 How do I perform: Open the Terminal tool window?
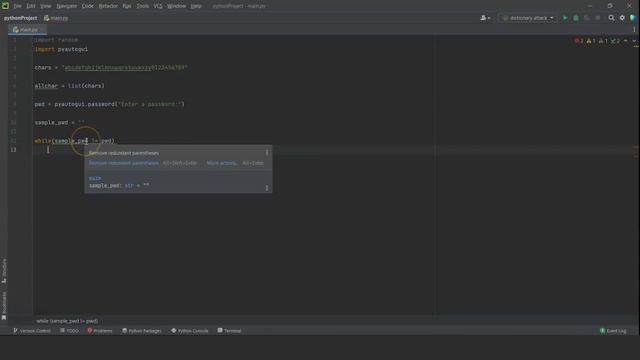click(x=229, y=331)
